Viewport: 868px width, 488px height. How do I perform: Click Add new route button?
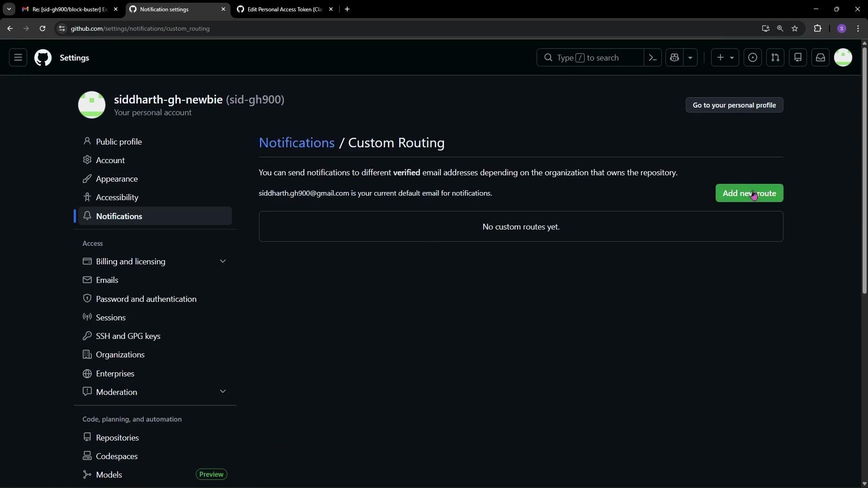pos(749,193)
